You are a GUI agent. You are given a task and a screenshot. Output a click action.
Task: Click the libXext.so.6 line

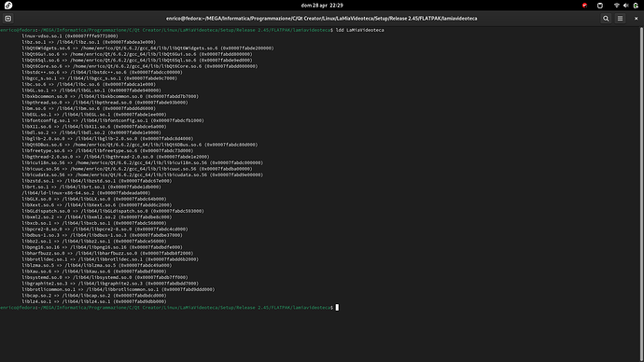[97, 205]
